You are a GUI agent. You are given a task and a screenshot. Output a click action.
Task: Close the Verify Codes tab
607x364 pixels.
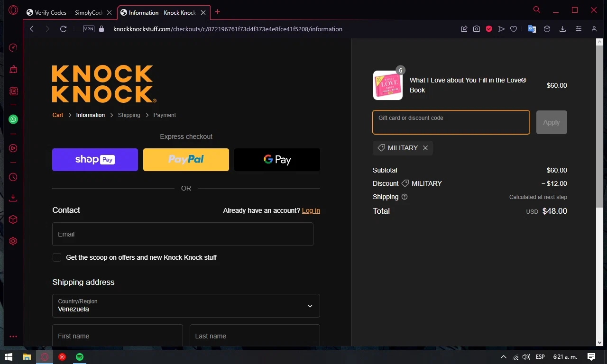110,12
